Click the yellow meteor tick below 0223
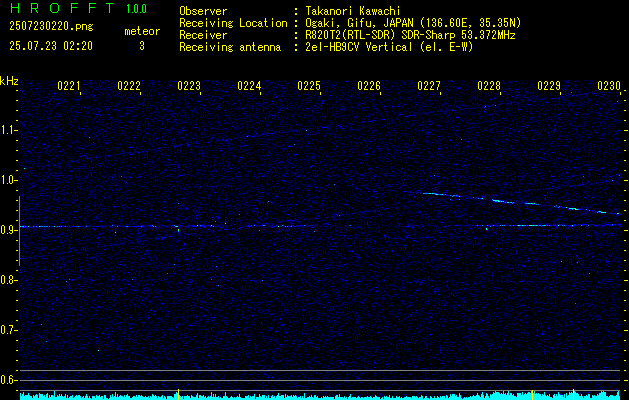 [x=178, y=394]
